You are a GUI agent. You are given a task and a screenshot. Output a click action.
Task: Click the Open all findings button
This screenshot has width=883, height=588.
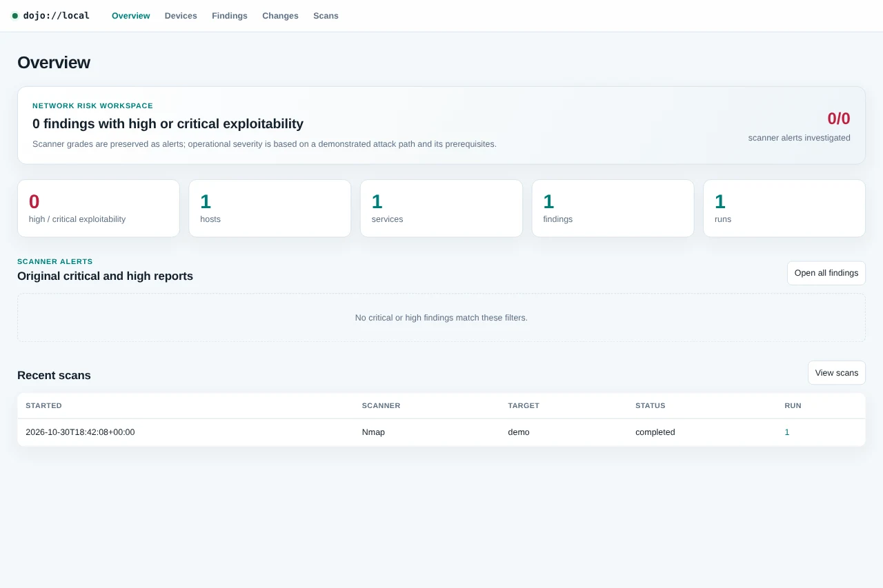pos(826,273)
